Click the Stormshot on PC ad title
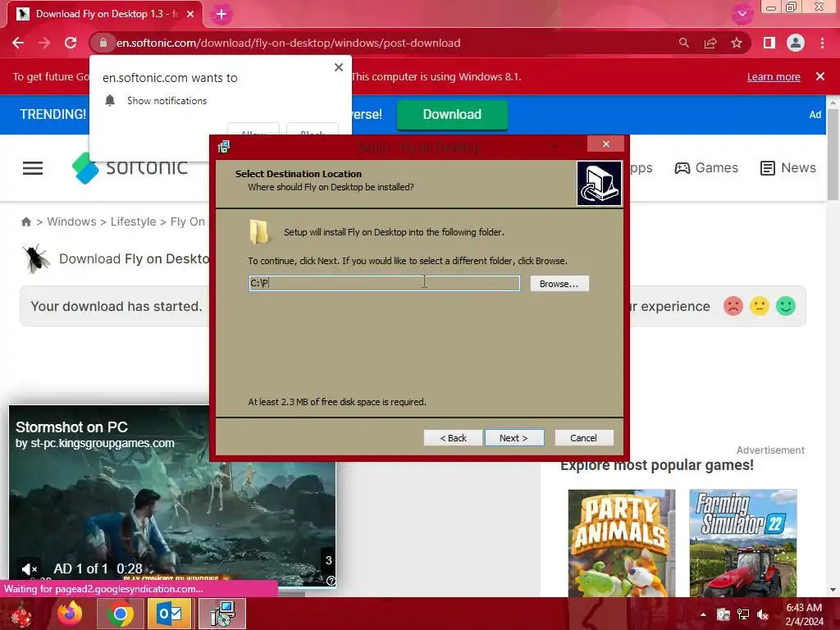This screenshot has width=840, height=630. coord(71,427)
